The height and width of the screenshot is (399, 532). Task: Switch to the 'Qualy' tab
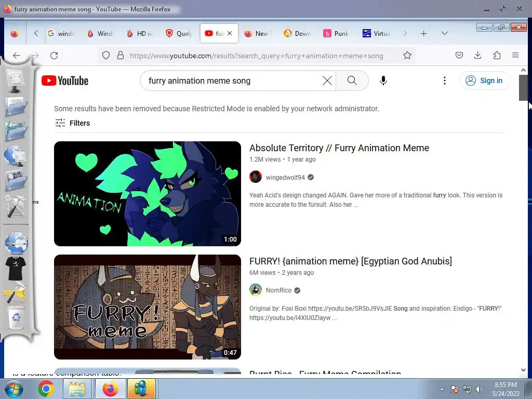180,33
